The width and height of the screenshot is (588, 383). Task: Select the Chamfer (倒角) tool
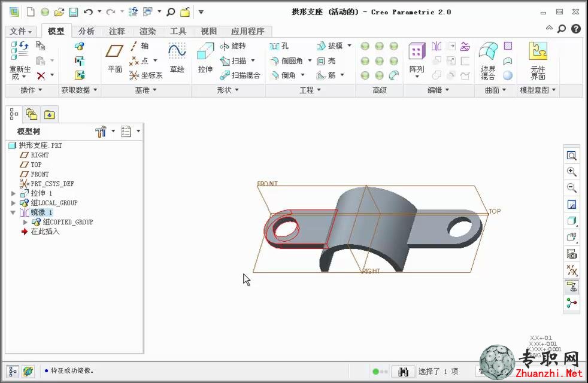coord(283,75)
